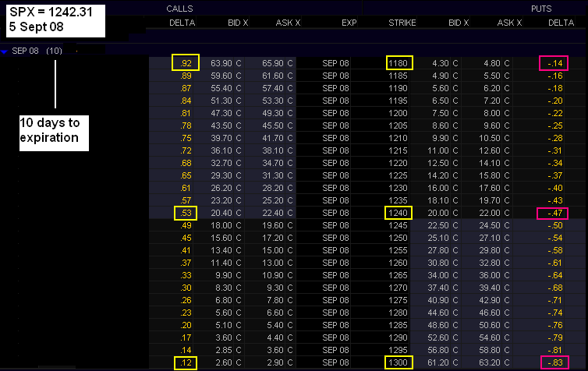Click SEP 08 expiration in 1240 row
The image size is (588, 371).
tap(335, 213)
